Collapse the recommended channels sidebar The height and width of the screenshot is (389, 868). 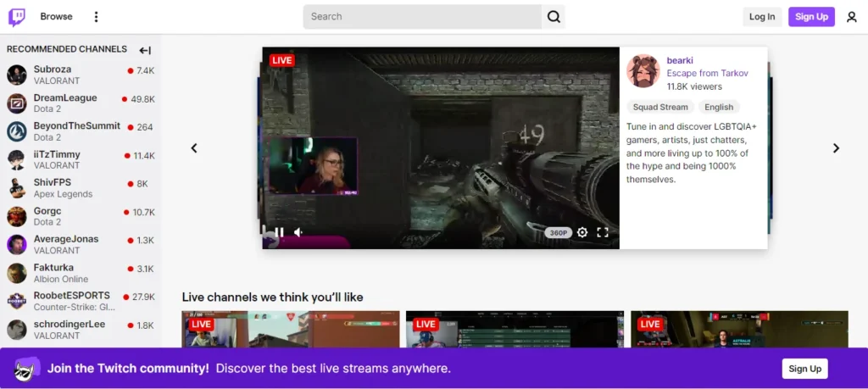coord(145,50)
